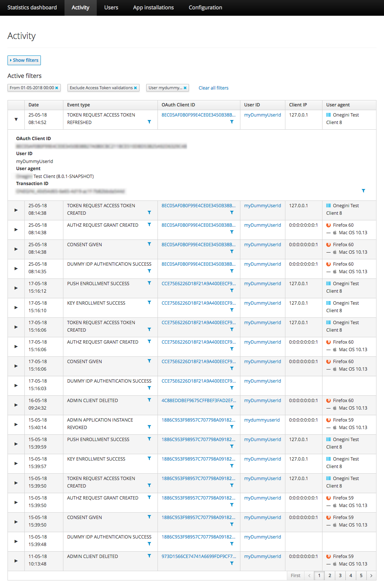The height and width of the screenshot is (588, 384).
Task: Collapse the expanded 25-05-18 08:14:52 row
Action: click(16, 119)
